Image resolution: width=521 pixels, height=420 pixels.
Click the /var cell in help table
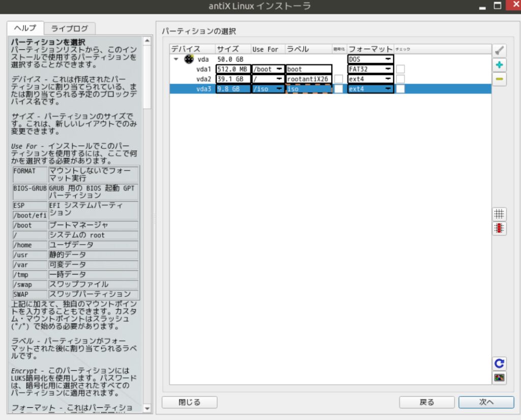30,265
